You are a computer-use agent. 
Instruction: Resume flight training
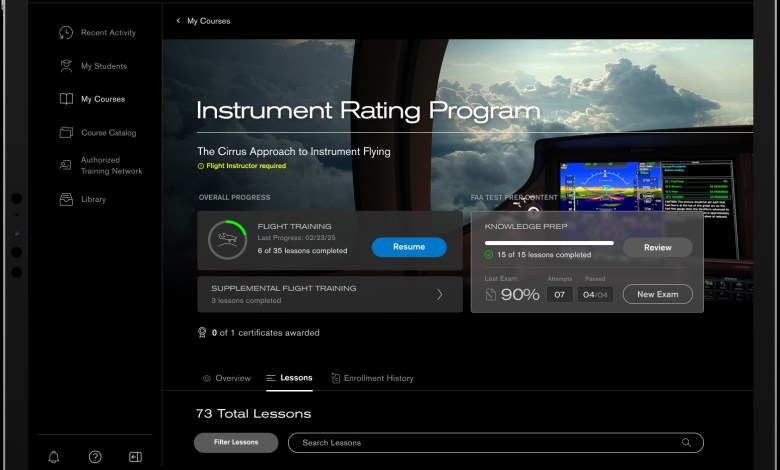(x=409, y=247)
